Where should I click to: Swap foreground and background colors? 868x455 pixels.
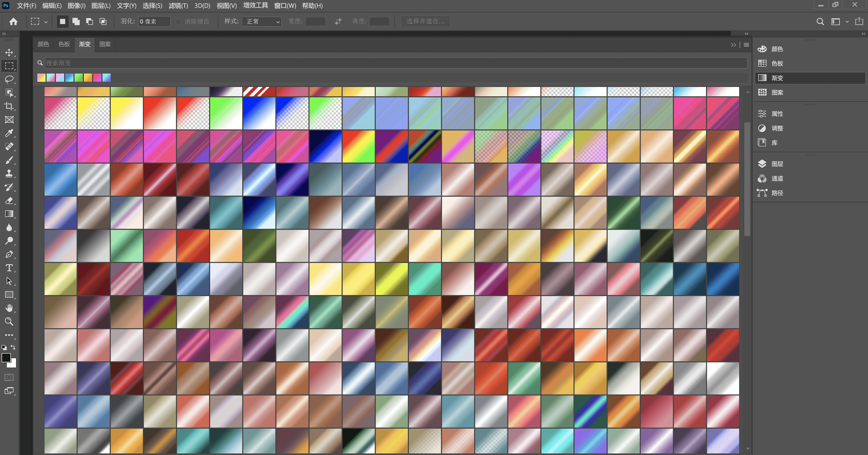(13, 347)
